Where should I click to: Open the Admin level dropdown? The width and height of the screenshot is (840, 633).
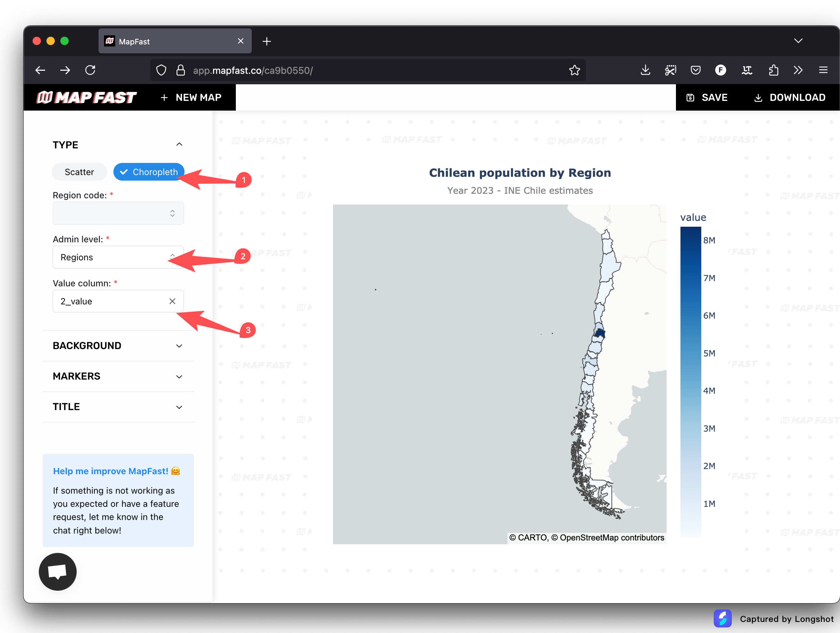(x=118, y=257)
